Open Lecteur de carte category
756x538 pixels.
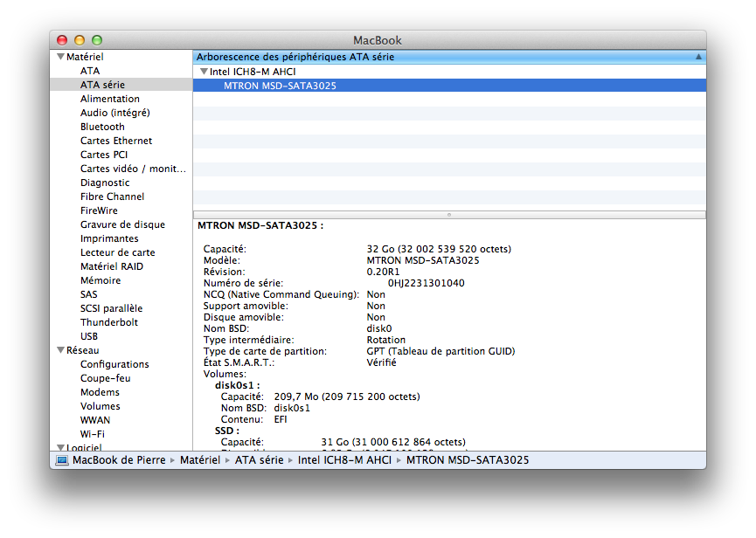[x=118, y=252]
